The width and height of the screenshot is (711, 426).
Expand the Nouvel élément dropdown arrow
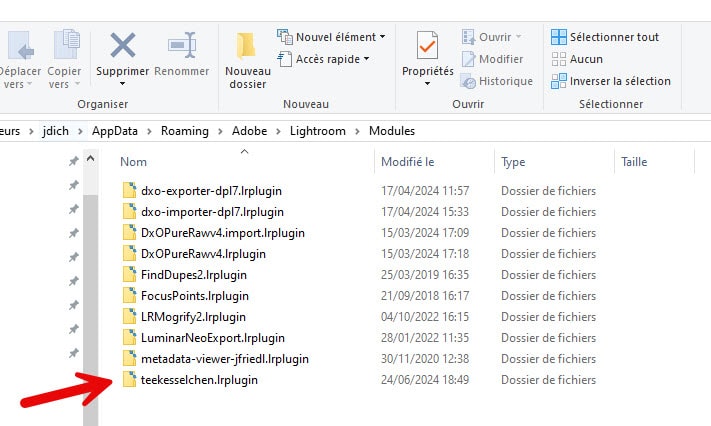[x=383, y=37]
